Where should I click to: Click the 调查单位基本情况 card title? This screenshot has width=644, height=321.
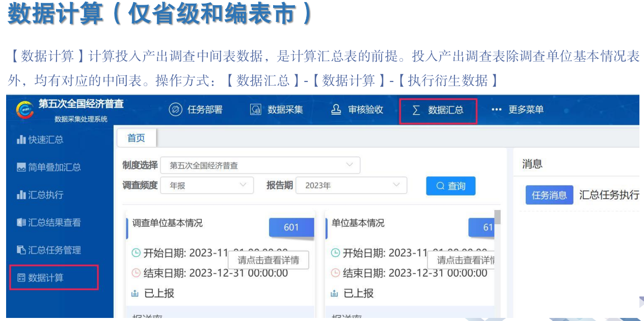168,223
